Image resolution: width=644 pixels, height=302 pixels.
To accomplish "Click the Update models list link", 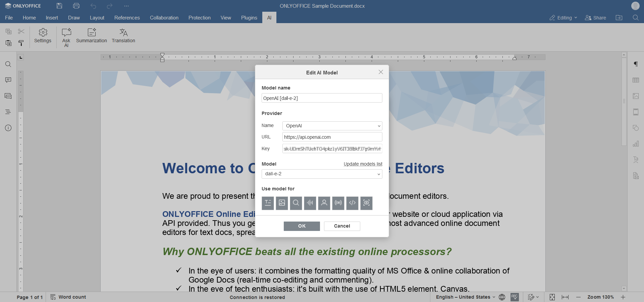I will coord(363,164).
